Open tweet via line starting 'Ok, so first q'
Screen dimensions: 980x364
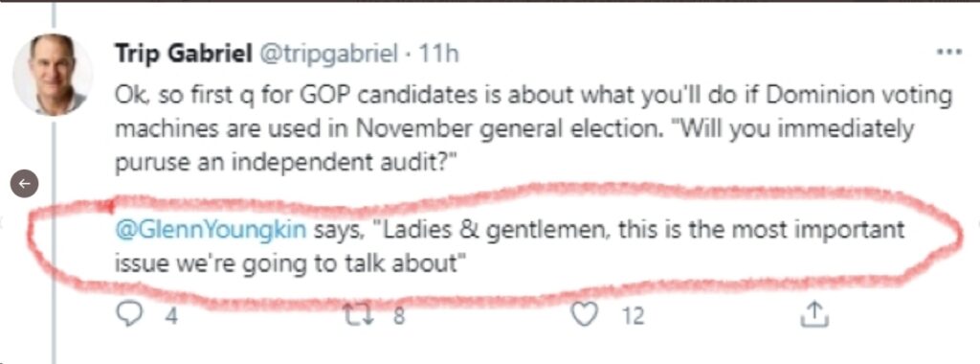click(533, 96)
